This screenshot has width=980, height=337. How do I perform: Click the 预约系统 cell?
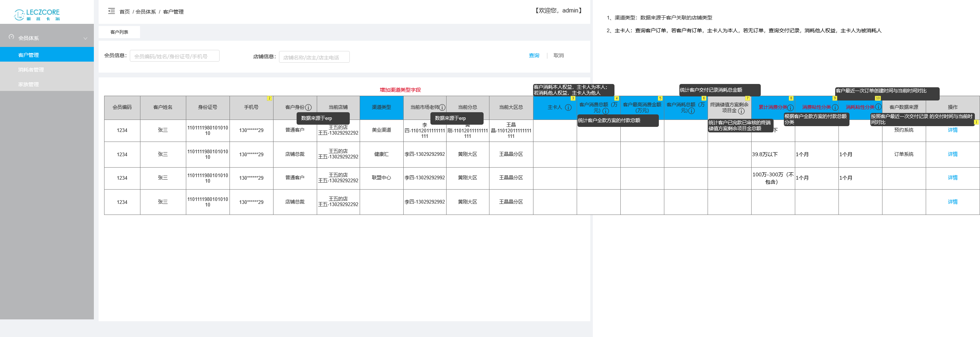click(903, 130)
